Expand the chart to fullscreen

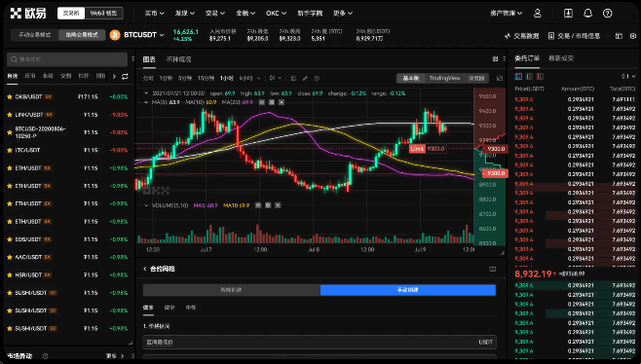(500, 78)
